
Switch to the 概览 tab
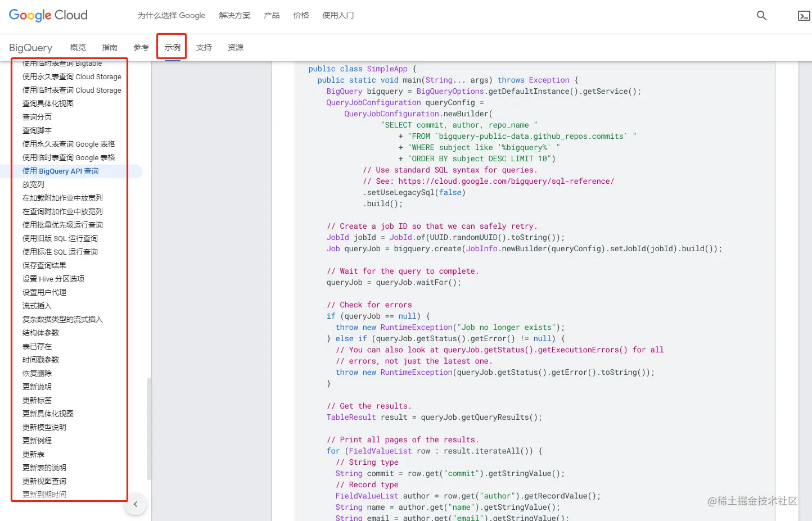tap(78, 47)
